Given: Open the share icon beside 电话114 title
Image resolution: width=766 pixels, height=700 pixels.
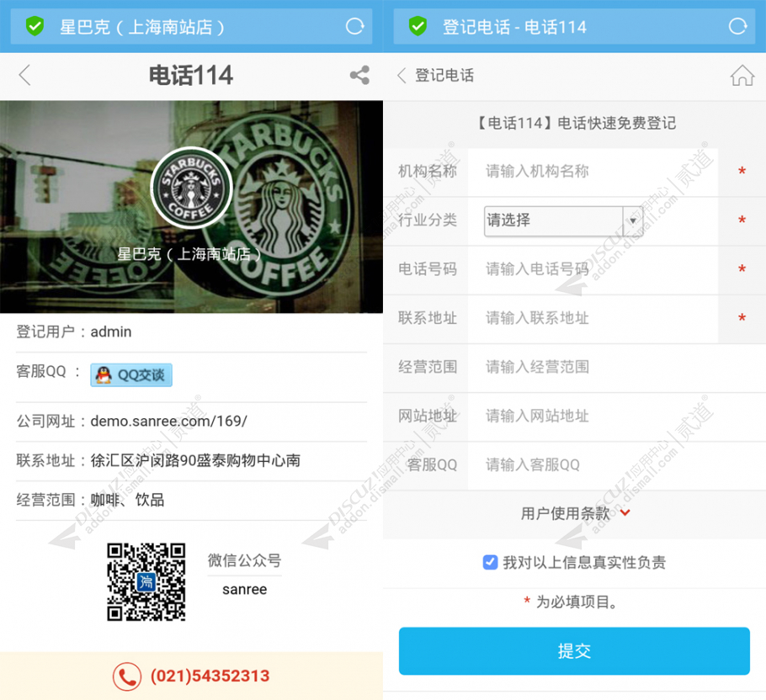Looking at the screenshot, I should 359,75.
